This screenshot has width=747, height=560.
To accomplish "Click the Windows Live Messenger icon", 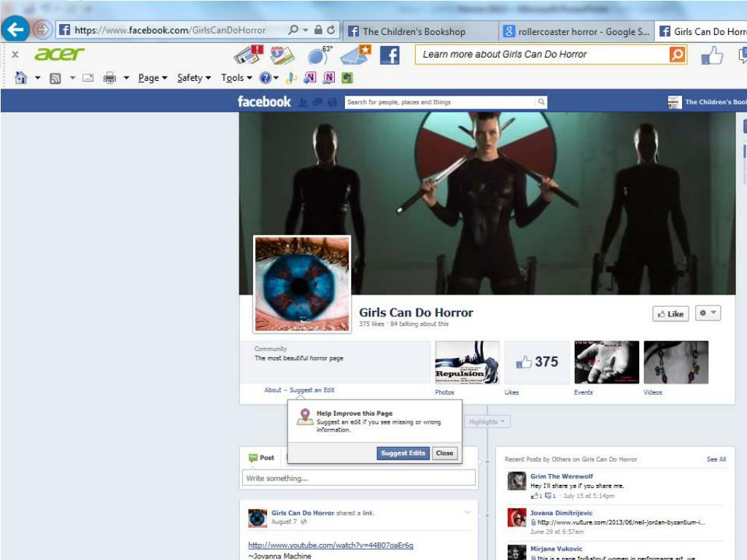I will coord(291,78).
